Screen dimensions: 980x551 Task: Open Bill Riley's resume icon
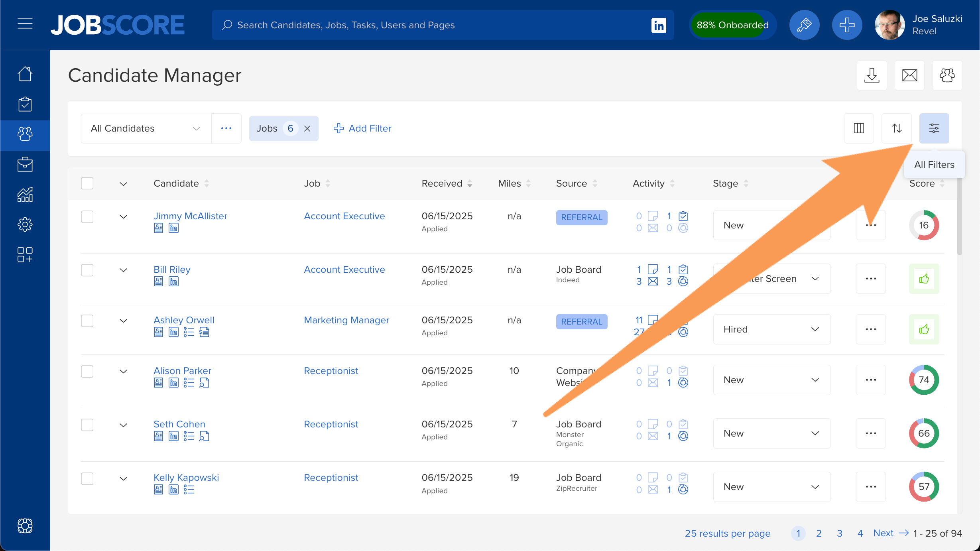pos(158,281)
